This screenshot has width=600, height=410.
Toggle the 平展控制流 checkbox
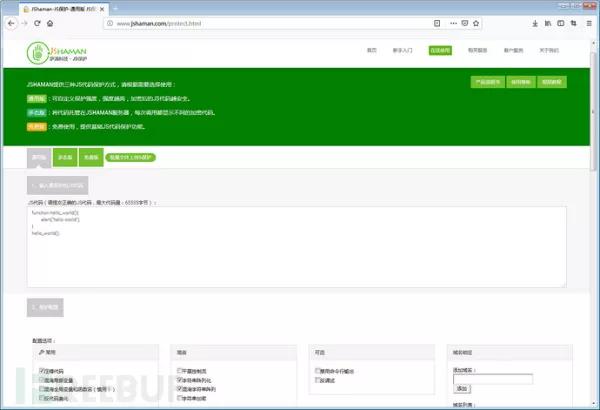[x=179, y=370]
